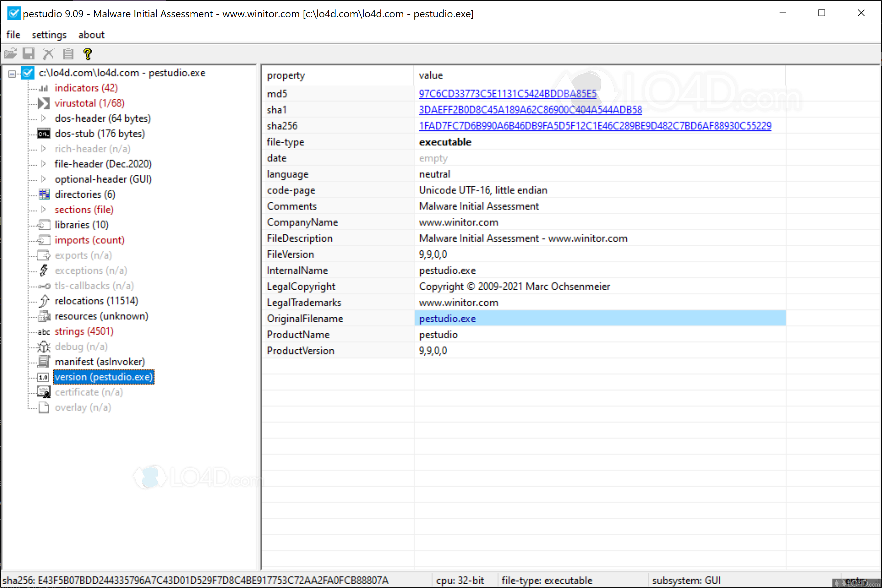Select the virustotal (1/68) result entry

click(89, 103)
